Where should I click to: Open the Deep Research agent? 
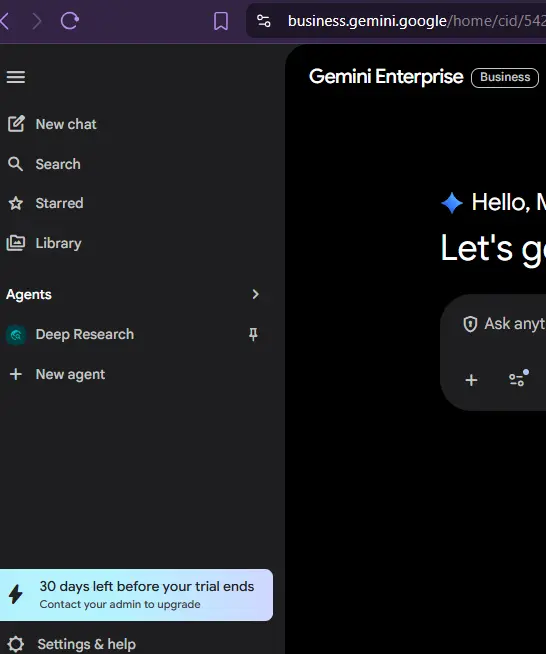pyautogui.click(x=85, y=335)
